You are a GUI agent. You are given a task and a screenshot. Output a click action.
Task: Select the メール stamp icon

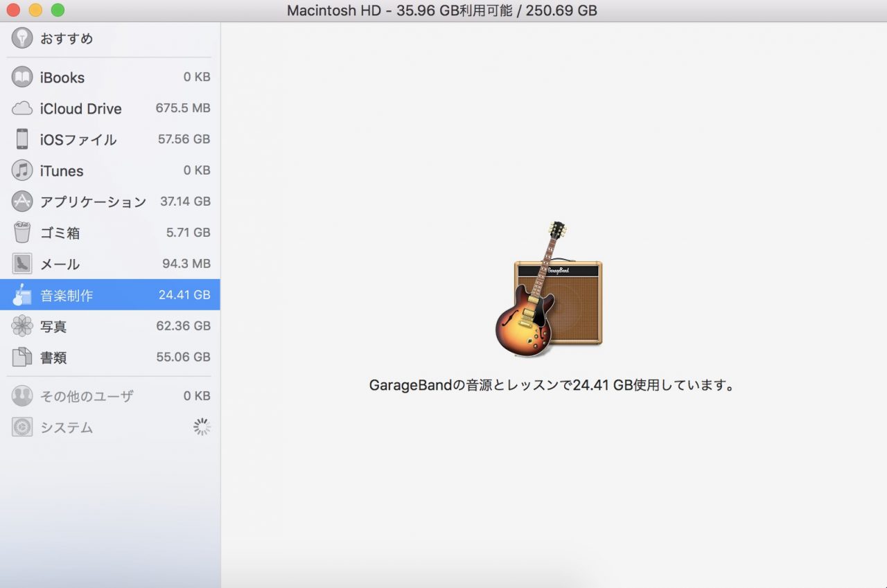(22, 264)
